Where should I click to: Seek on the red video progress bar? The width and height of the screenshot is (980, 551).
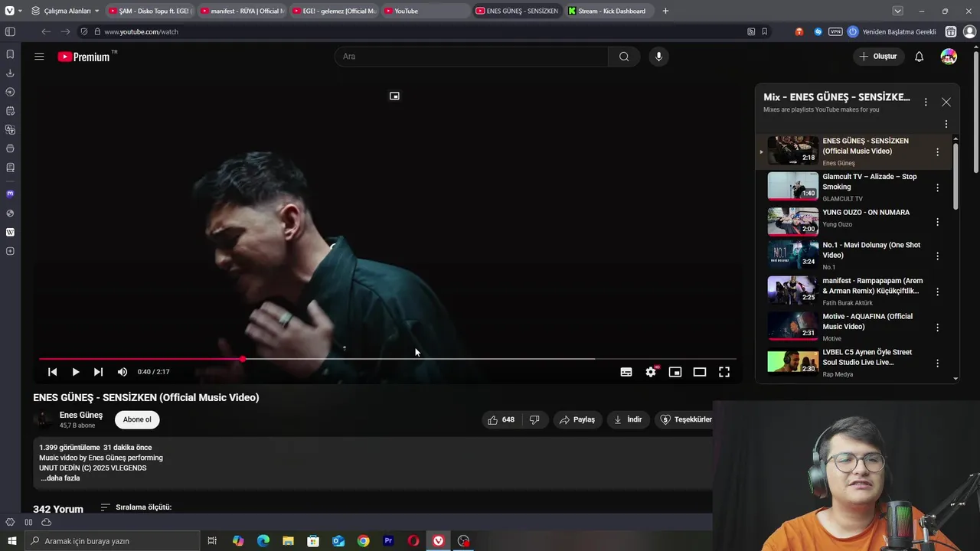click(387, 359)
